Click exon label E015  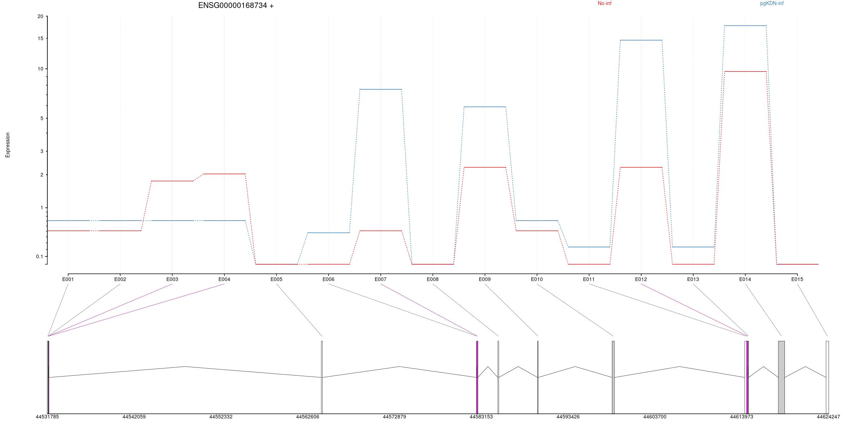797,279
